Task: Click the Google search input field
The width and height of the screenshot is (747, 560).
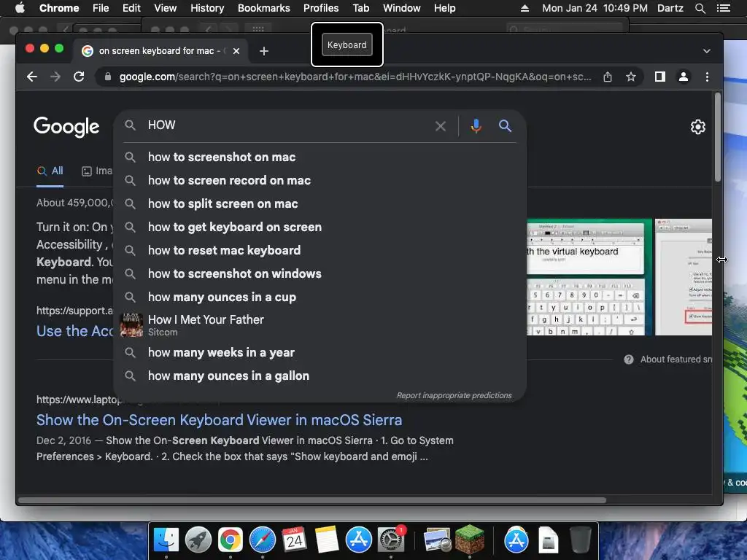Action: (x=286, y=125)
